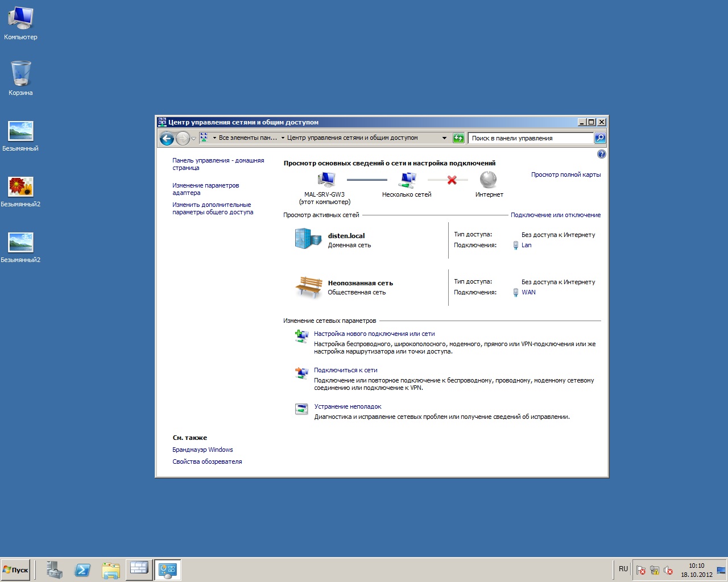728x582 pixels.
Task: Click the icon beside 'Подключиться к сети'
Action: click(301, 372)
